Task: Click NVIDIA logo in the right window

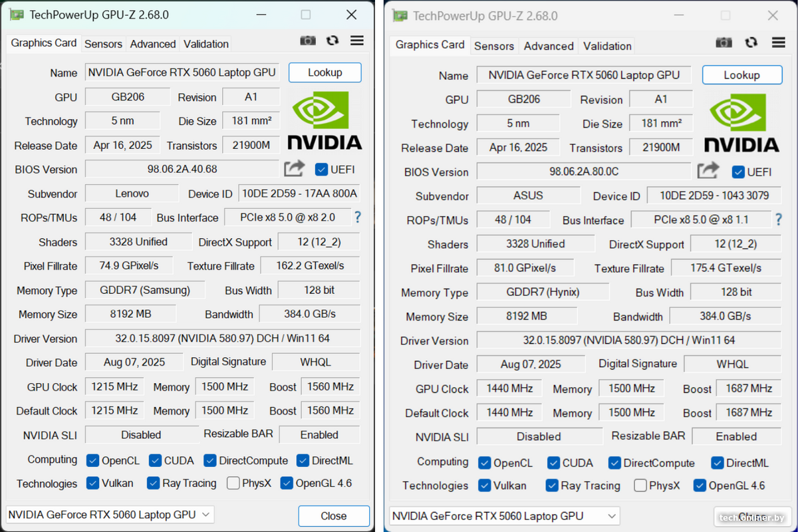Action: 741,124
